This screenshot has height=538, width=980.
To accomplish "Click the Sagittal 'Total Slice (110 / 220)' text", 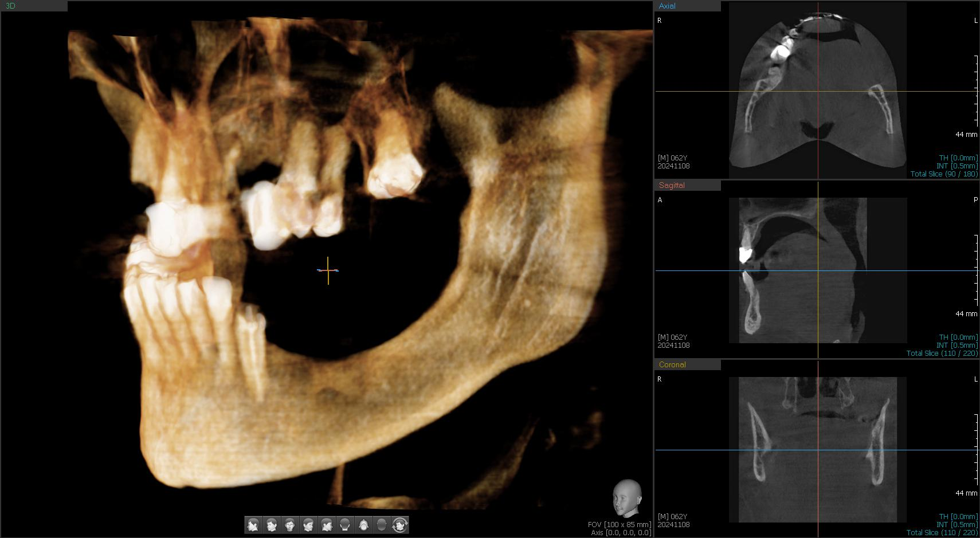I will point(942,354).
